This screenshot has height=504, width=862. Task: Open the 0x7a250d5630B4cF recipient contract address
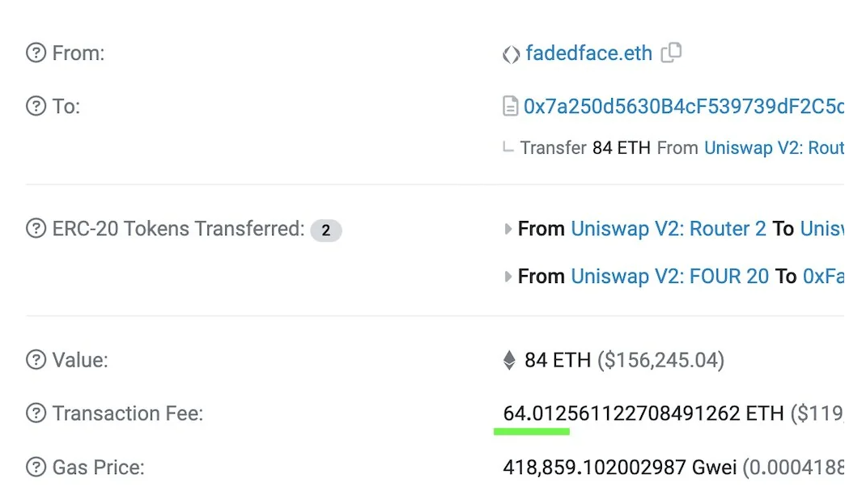pos(683,106)
